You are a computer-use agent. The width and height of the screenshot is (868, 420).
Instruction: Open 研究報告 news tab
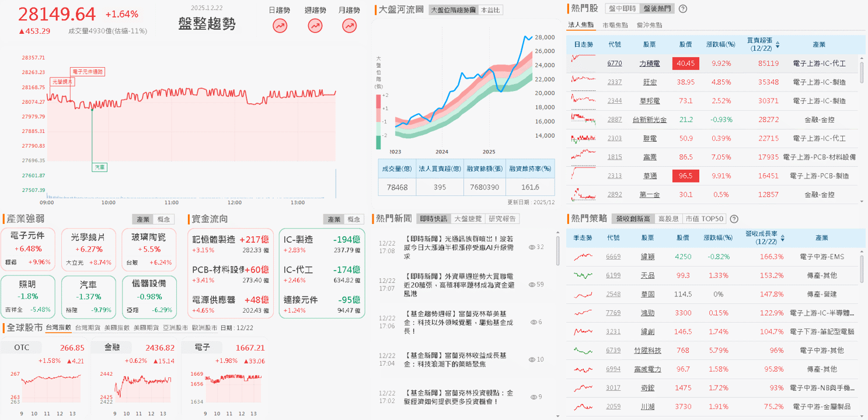502,219
